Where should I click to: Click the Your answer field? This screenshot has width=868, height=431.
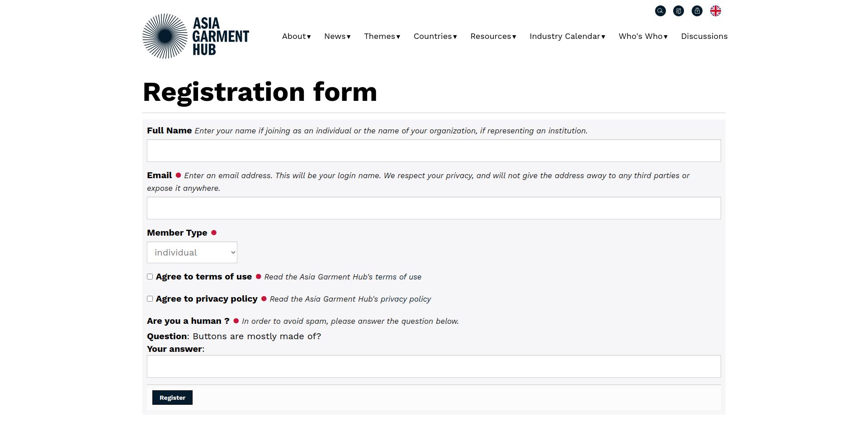click(434, 366)
